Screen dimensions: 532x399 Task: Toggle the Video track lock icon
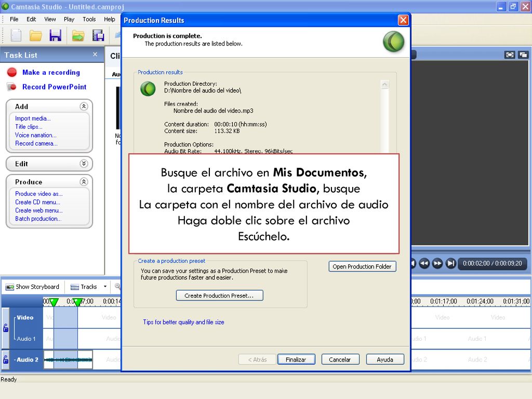(x=5, y=328)
